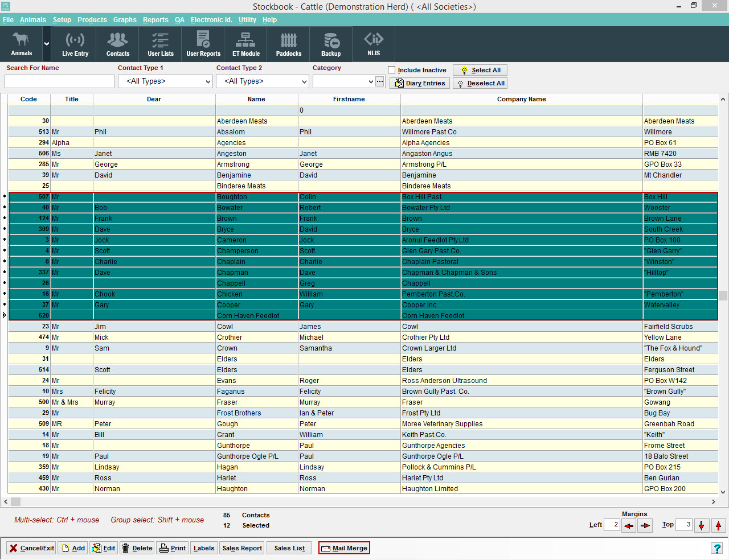
Task: Edit the selected contact
Action: tap(104, 548)
